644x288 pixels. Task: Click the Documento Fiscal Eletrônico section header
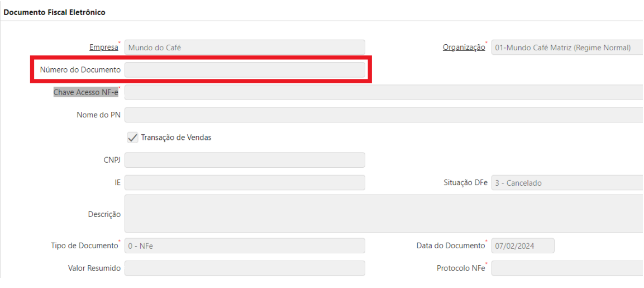coord(55,12)
